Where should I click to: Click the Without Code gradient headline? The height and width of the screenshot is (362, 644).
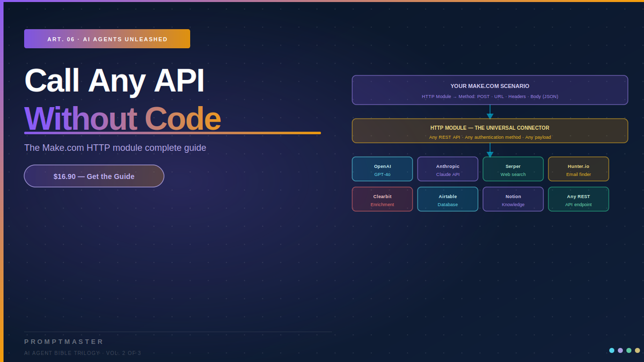click(x=122, y=119)
